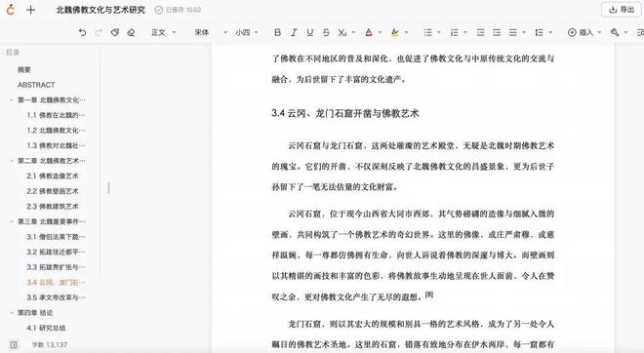Collapse 第二章 chapter in the outline
This screenshot has height=353, width=644.
12,161
